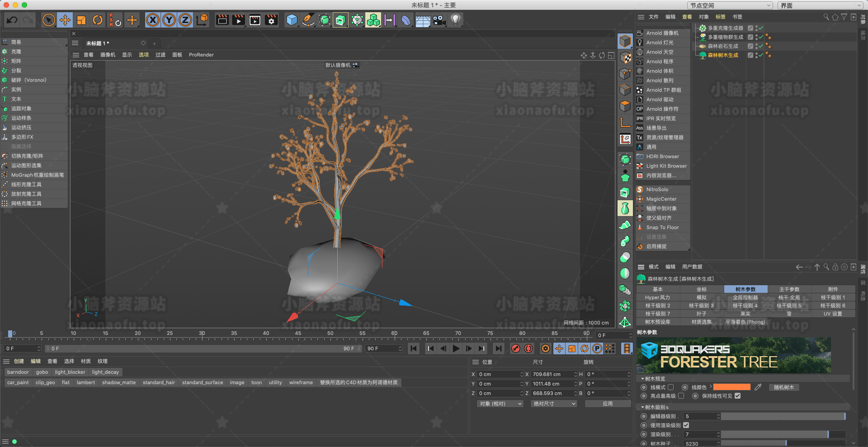The width and height of the screenshot is (868, 447).
Task: Add a light using the bulb icon
Action: pos(456,20)
